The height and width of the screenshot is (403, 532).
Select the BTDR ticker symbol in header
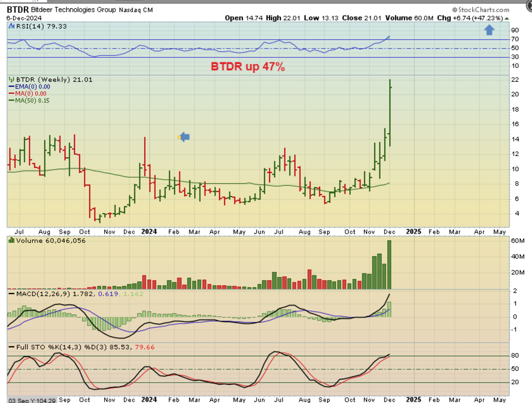pyautogui.click(x=18, y=10)
